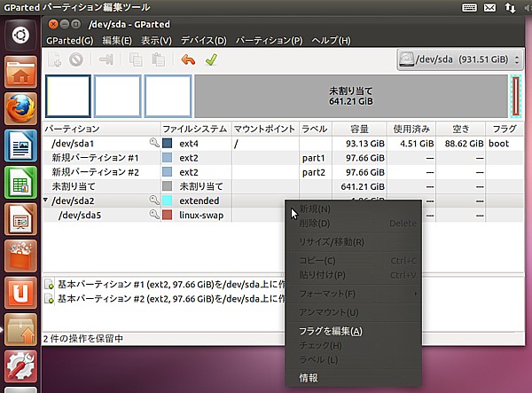Sort by 使用済み column header
The width and height of the screenshot is (532, 393).
411,129
